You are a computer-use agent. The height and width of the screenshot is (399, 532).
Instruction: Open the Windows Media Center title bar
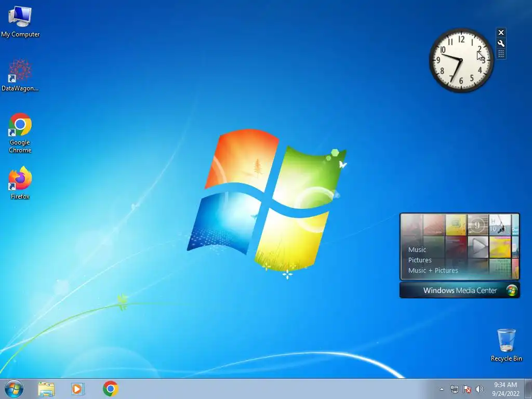pos(460,290)
